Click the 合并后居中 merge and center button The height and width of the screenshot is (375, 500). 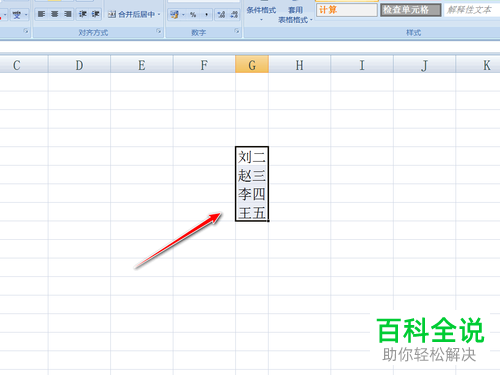(131, 14)
